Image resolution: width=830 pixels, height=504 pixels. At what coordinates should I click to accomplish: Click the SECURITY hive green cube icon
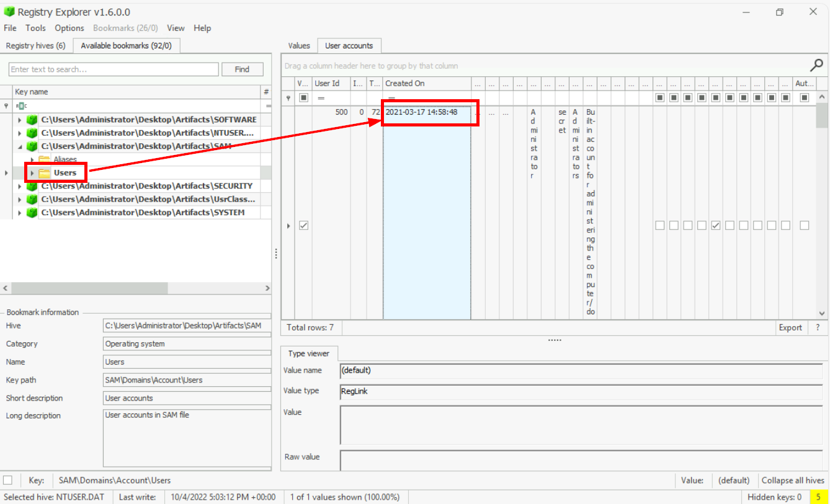tap(32, 186)
